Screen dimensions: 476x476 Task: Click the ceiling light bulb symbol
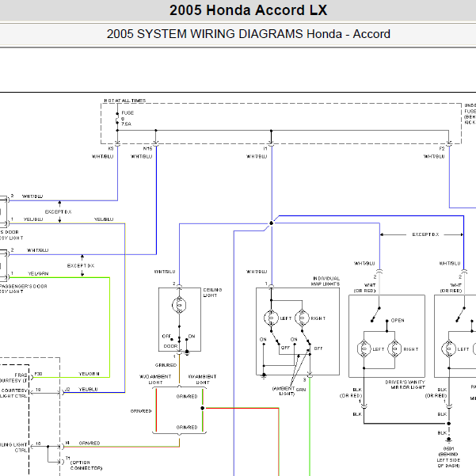[x=179, y=305]
